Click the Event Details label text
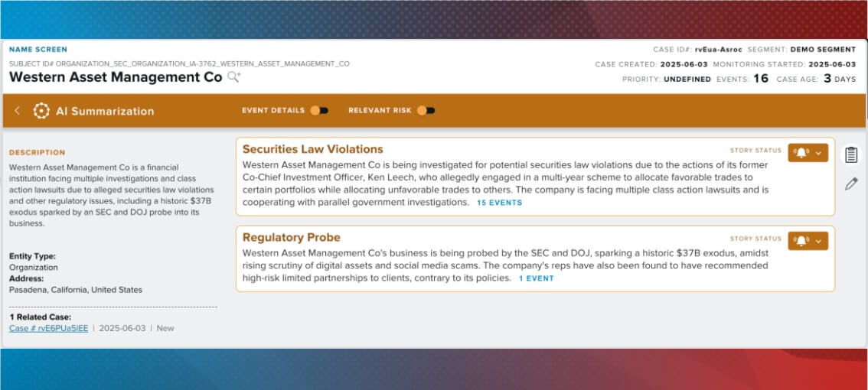 [273, 111]
